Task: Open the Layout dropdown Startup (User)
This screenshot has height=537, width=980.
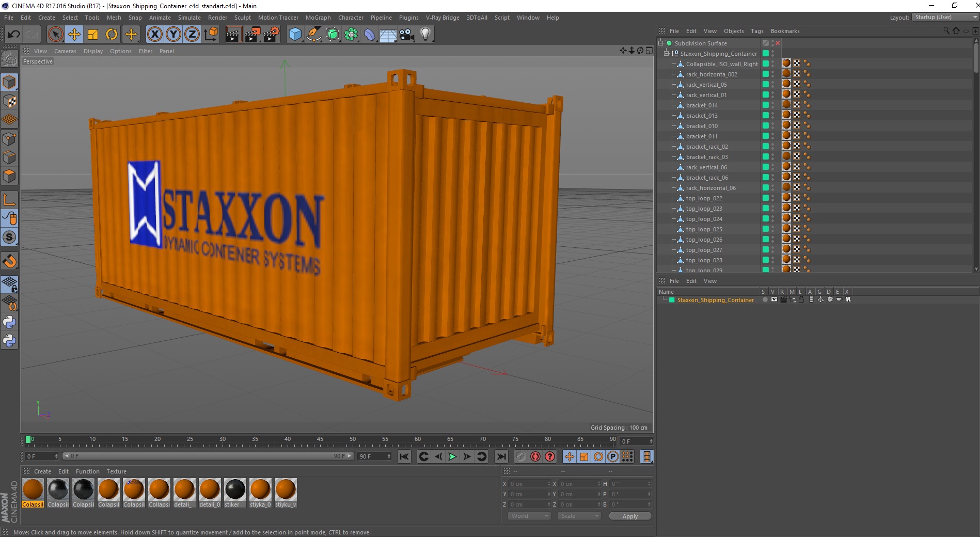Action: [x=945, y=17]
